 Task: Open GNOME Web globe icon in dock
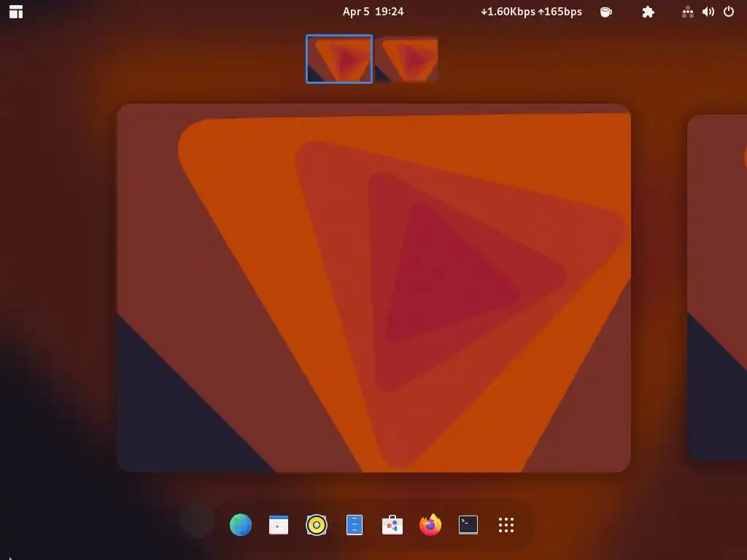[241, 525]
